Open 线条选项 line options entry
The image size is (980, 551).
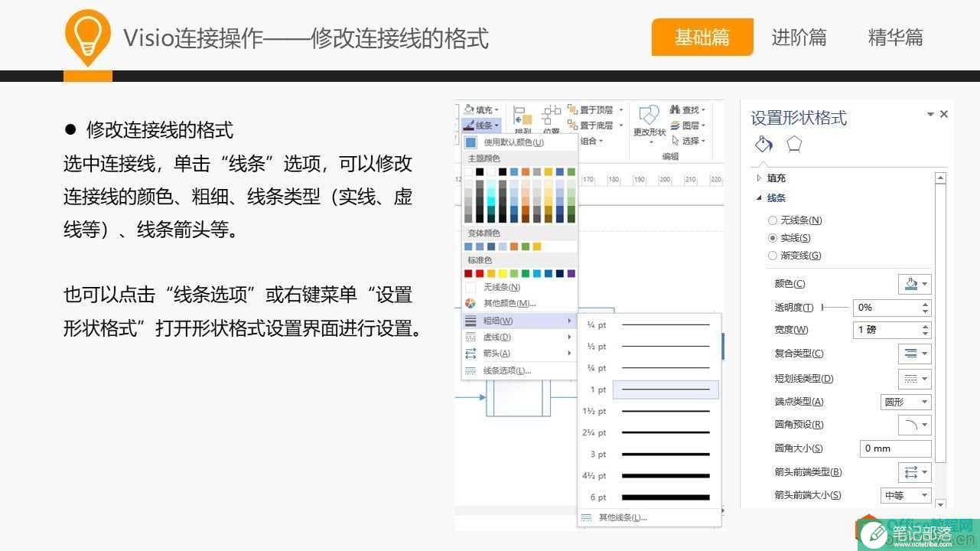click(519, 370)
